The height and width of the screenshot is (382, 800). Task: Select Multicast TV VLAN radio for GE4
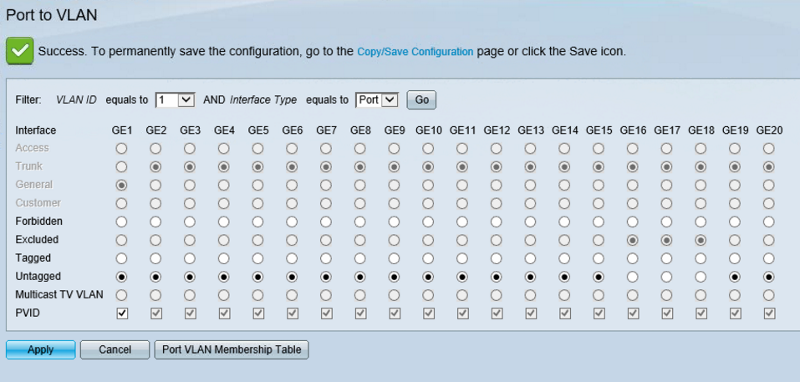[224, 295]
